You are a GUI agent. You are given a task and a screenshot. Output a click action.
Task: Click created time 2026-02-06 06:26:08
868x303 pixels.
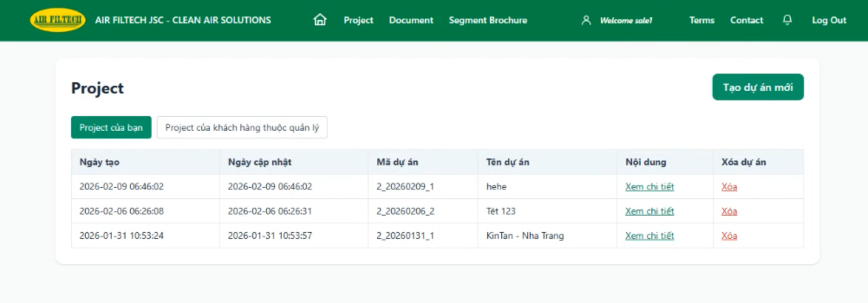pyautogui.click(x=121, y=211)
